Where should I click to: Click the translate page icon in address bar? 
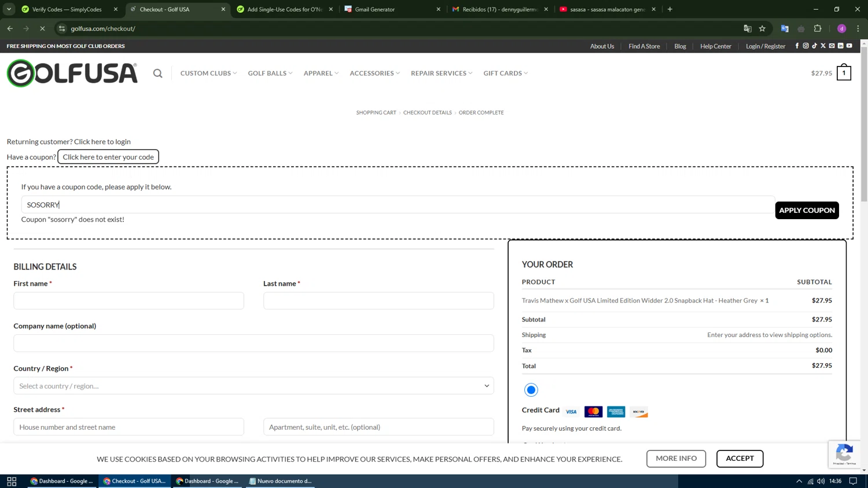[x=747, y=28]
